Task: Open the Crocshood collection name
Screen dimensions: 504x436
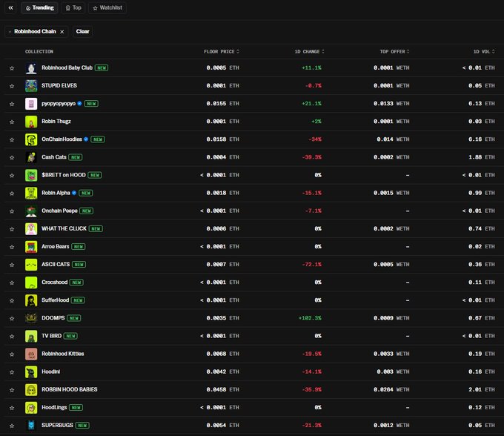Action: tap(54, 283)
